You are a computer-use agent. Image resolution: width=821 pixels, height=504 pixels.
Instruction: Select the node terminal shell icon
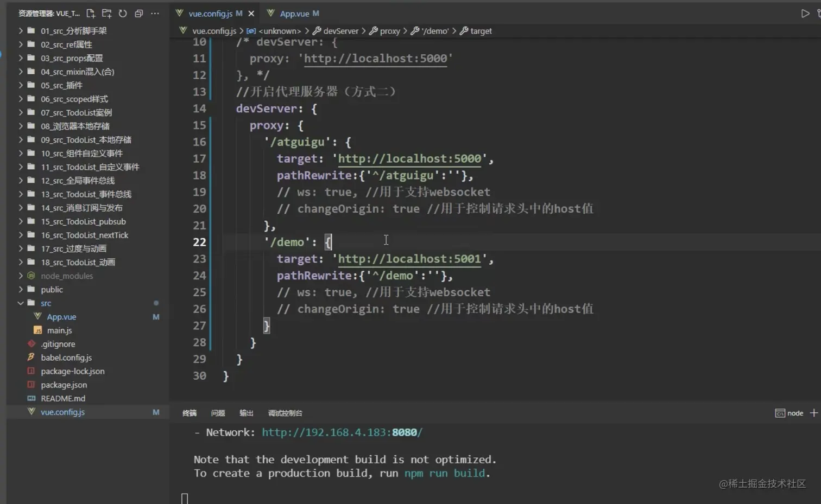pos(780,413)
